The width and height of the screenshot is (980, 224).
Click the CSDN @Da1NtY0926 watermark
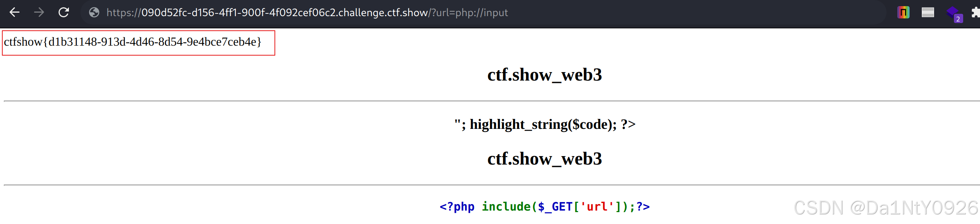(886, 208)
